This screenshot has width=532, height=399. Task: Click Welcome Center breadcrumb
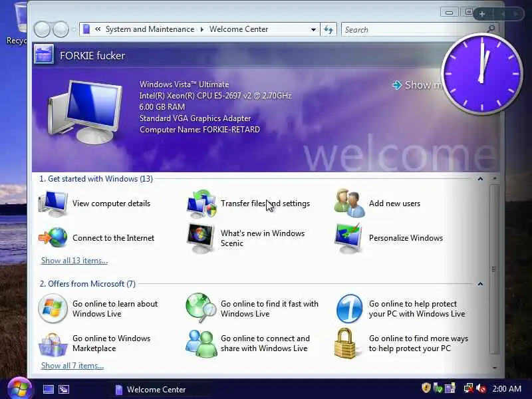point(239,29)
